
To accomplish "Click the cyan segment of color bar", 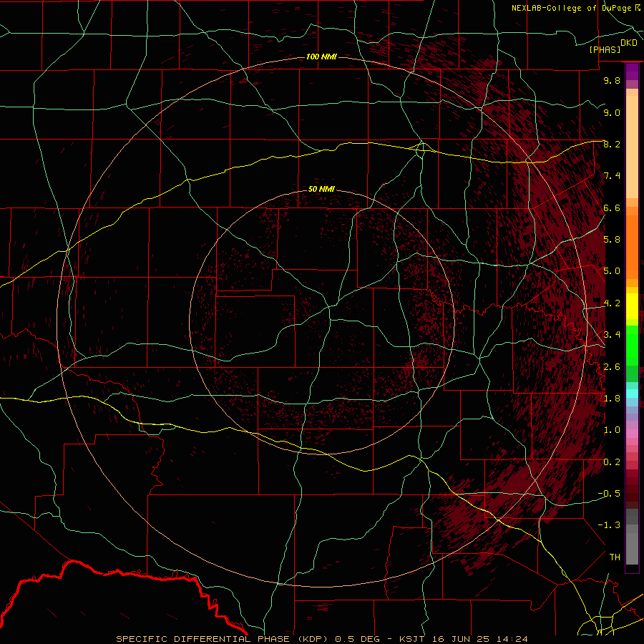I will pos(632,393).
